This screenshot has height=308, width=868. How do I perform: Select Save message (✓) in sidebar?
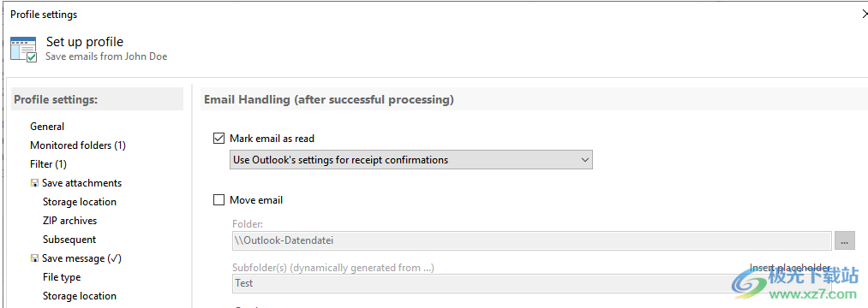[82, 258]
